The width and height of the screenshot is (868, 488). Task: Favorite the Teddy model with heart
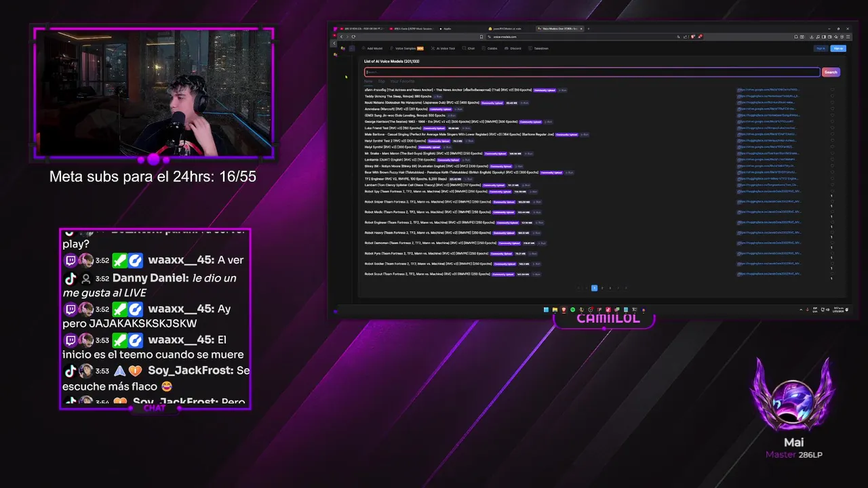tap(832, 96)
